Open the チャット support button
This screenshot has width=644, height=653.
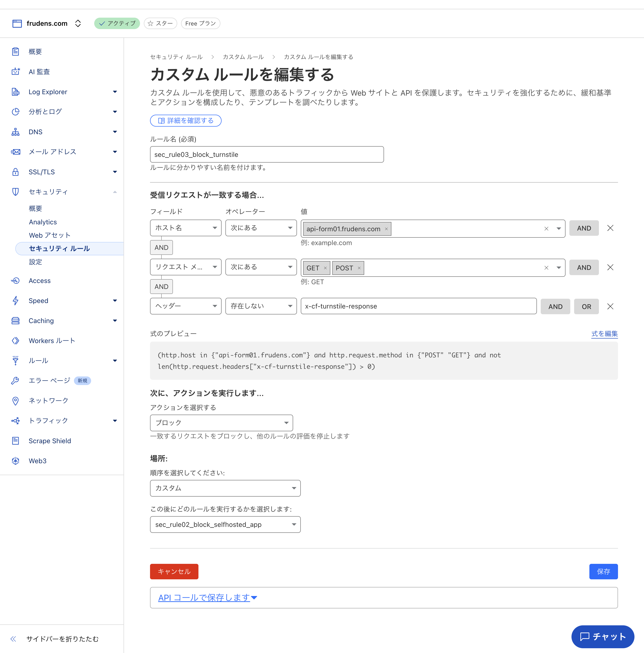tap(603, 637)
